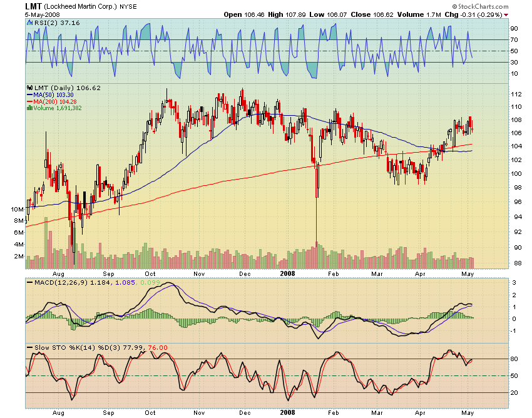The image size is (532, 418).
Task: Click the green volume bars legend icon
Action: pyautogui.click(x=29, y=108)
